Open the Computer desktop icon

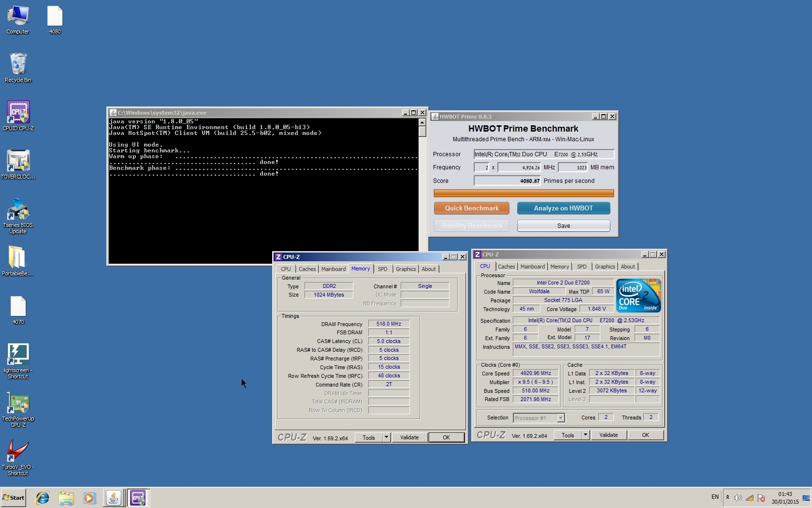click(18, 20)
